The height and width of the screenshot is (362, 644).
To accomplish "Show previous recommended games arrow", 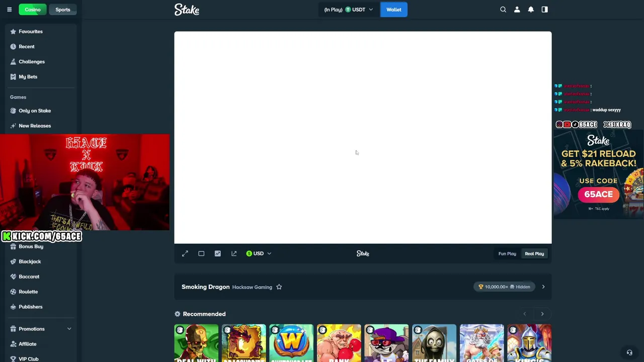I will pyautogui.click(x=524, y=314).
